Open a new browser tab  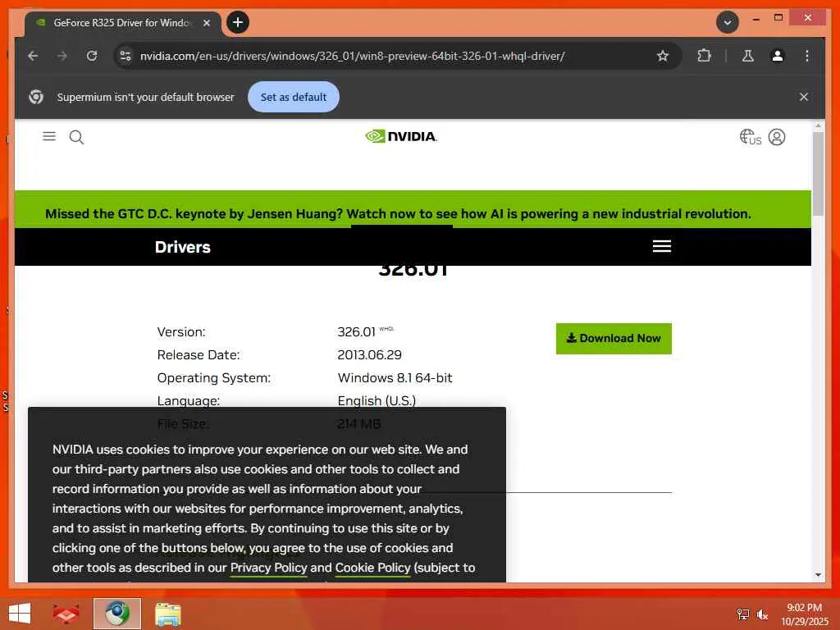click(x=238, y=22)
